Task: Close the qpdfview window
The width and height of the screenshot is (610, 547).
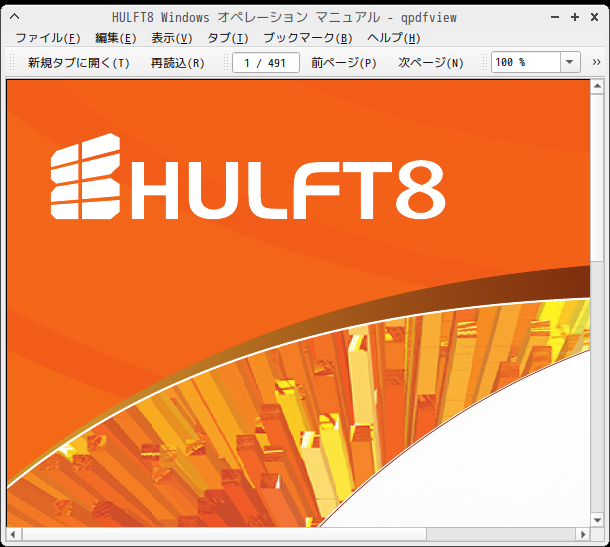Action: pyautogui.click(x=594, y=17)
